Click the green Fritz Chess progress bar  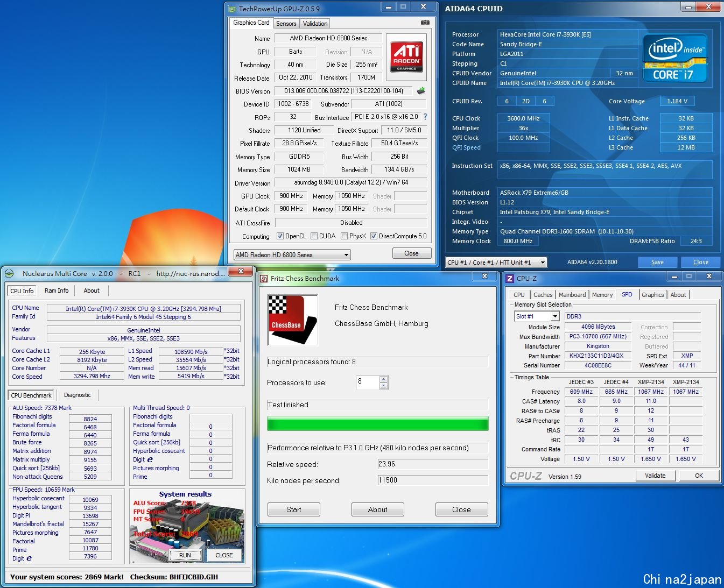(x=378, y=424)
